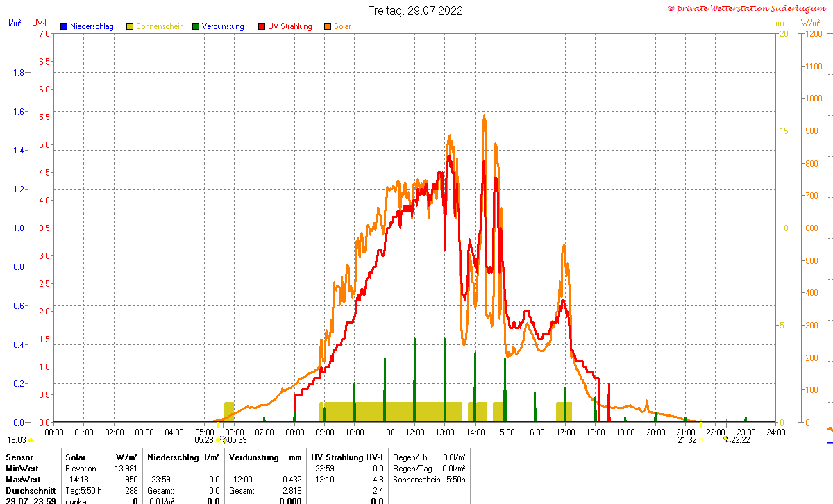Click the sunrise marker icon near 05:28
The width and height of the screenshot is (833, 504).
click(x=218, y=439)
